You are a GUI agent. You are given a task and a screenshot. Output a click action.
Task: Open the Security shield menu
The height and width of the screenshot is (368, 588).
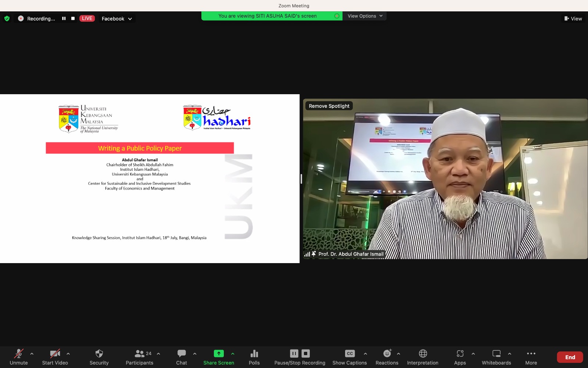coord(99,357)
